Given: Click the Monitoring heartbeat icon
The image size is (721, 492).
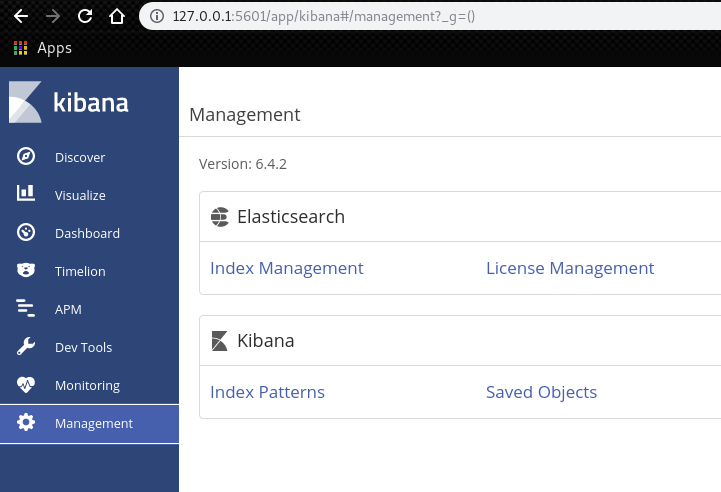Looking at the screenshot, I should [26, 385].
